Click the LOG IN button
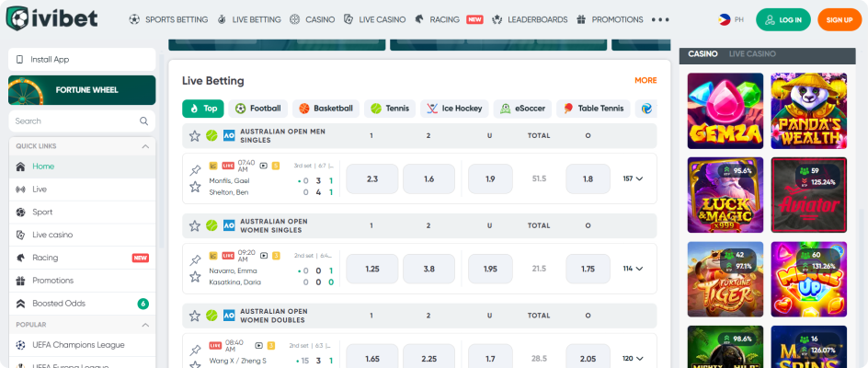This screenshot has height=368, width=868. pos(783,19)
